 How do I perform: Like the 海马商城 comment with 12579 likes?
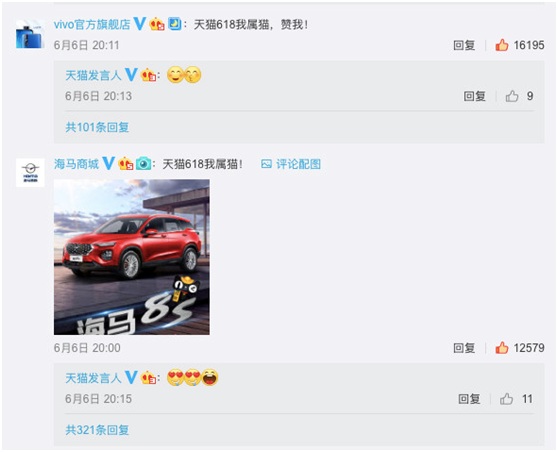(502, 348)
